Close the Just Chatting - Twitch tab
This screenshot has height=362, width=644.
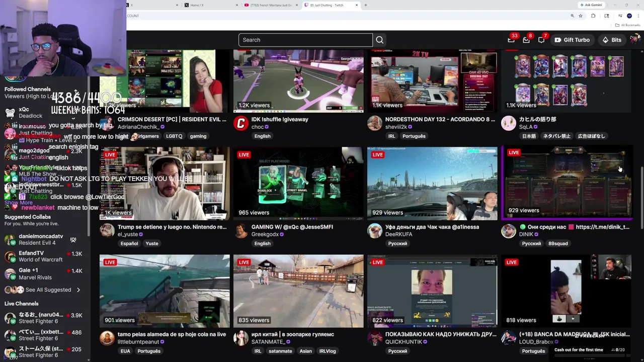tap(357, 5)
